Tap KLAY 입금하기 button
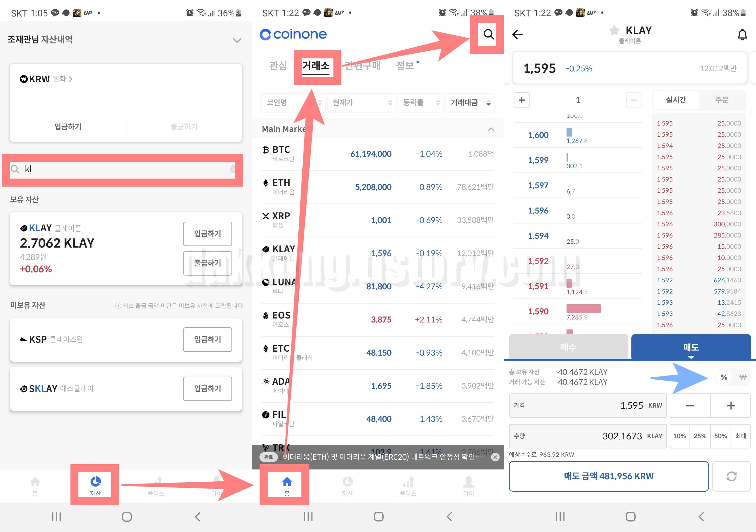Image resolution: width=756 pixels, height=532 pixels. point(207,234)
